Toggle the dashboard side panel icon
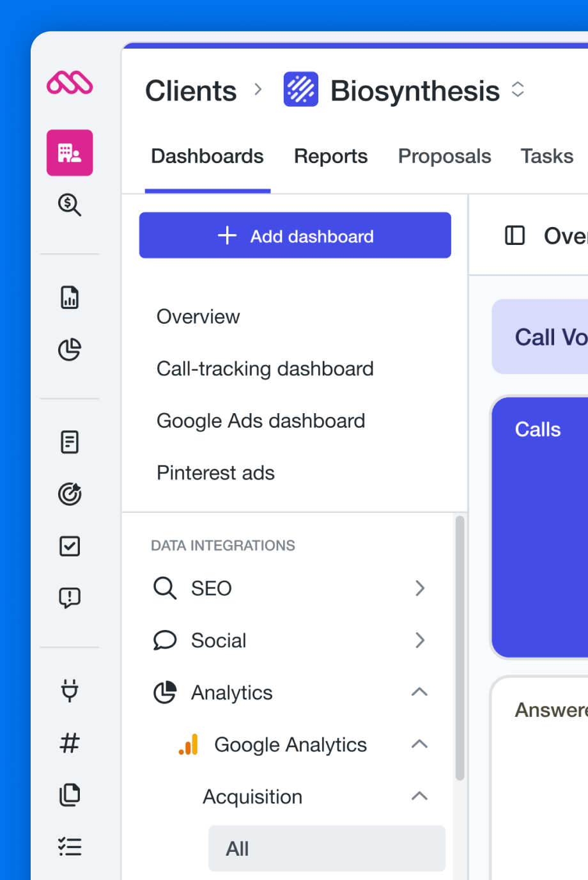This screenshot has height=880, width=588. [x=514, y=235]
